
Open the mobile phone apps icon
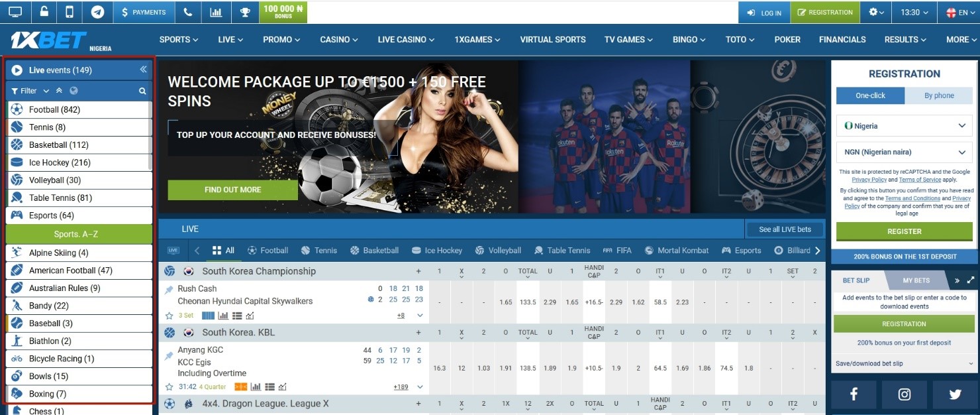click(x=70, y=12)
